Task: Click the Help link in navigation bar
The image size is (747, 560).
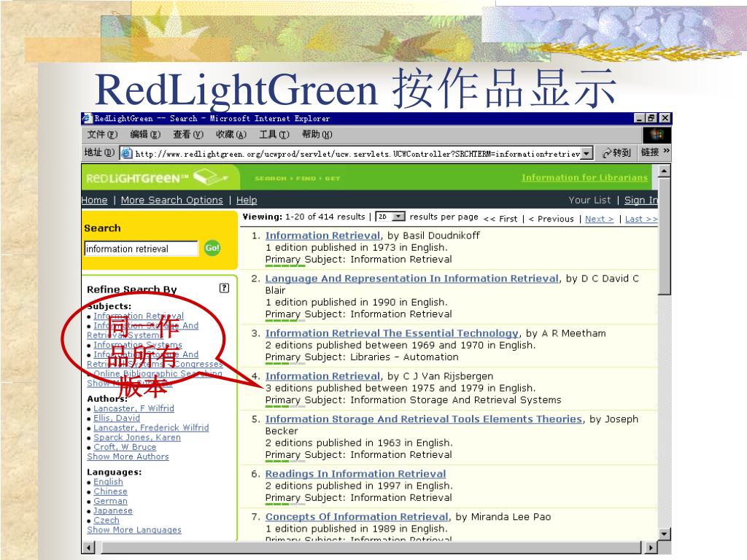Action: [x=247, y=200]
